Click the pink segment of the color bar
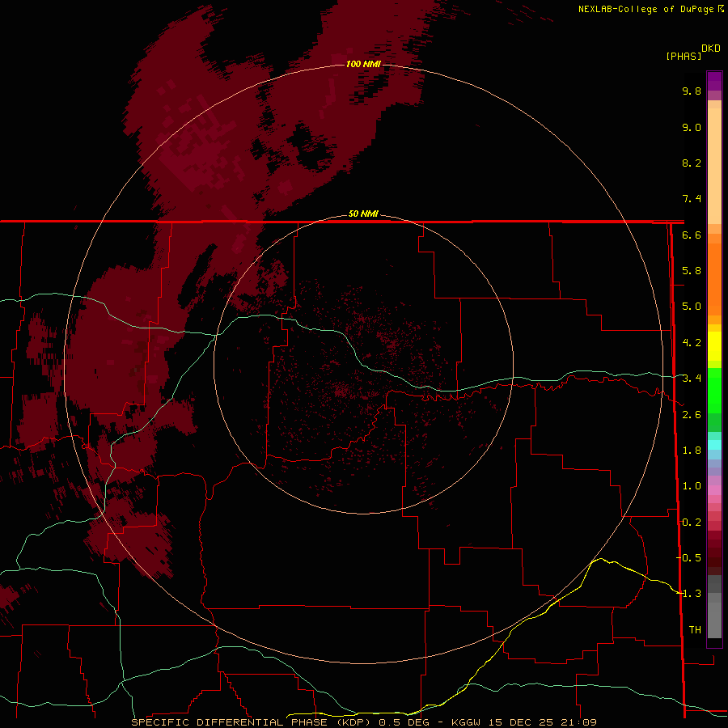This screenshot has width=728, height=728. click(x=714, y=490)
